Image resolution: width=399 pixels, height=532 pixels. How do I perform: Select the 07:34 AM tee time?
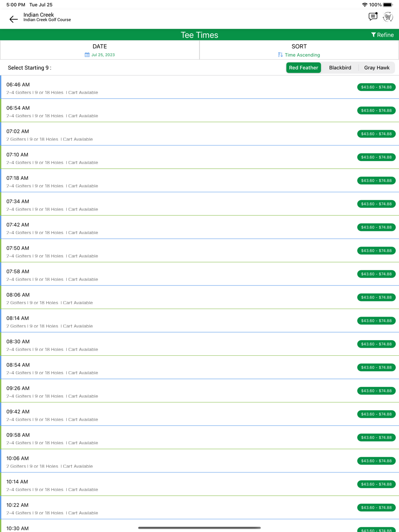coord(199,204)
